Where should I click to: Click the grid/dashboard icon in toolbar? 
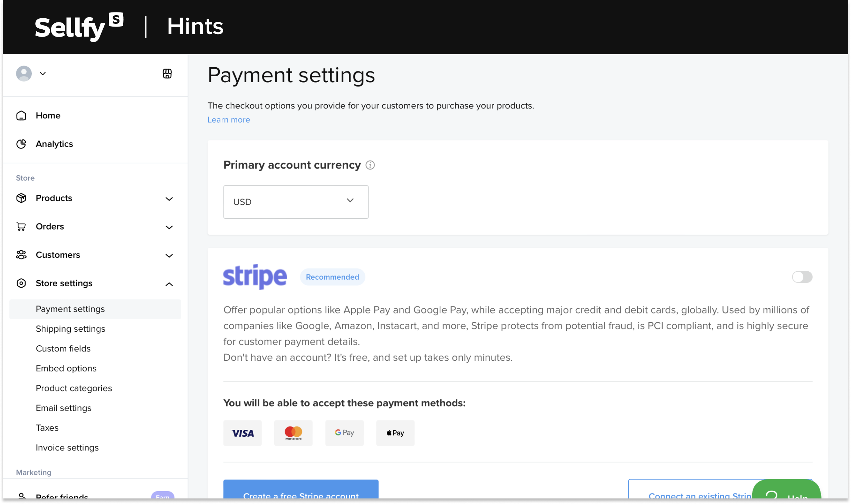[167, 72]
